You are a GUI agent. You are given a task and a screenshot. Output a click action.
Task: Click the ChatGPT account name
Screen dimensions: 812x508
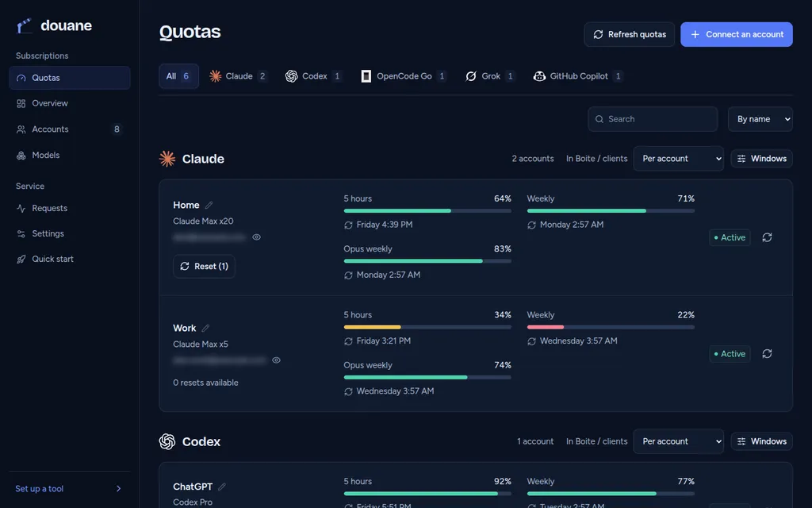(x=193, y=487)
